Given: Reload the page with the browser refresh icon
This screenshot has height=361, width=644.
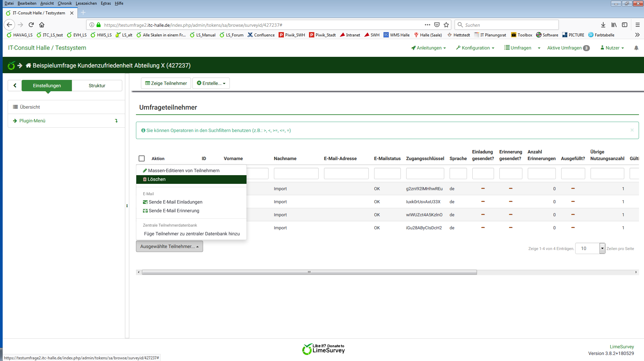Looking at the screenshot, I should tap(31, 25).
